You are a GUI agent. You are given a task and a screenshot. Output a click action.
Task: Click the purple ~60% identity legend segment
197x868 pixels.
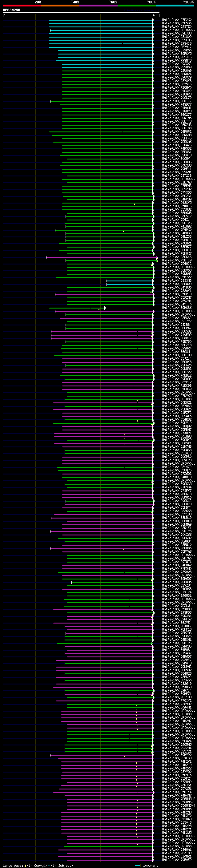pos(99,6)
